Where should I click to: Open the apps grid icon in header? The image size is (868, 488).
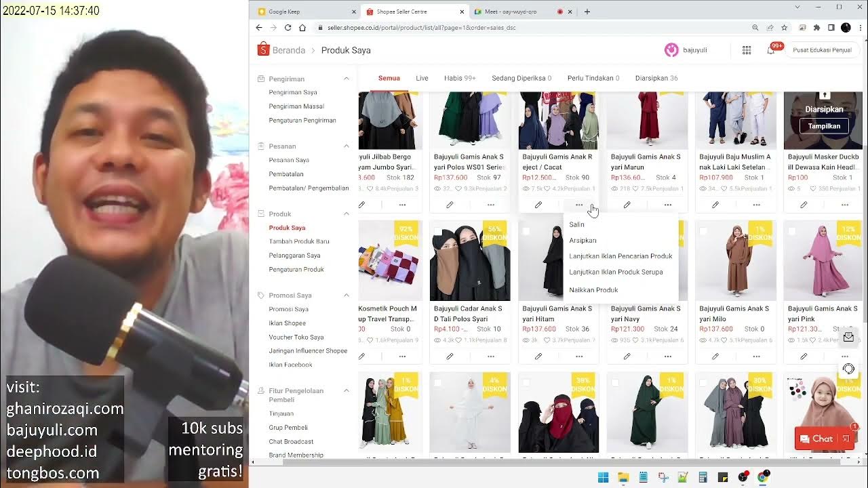(747, 50)
